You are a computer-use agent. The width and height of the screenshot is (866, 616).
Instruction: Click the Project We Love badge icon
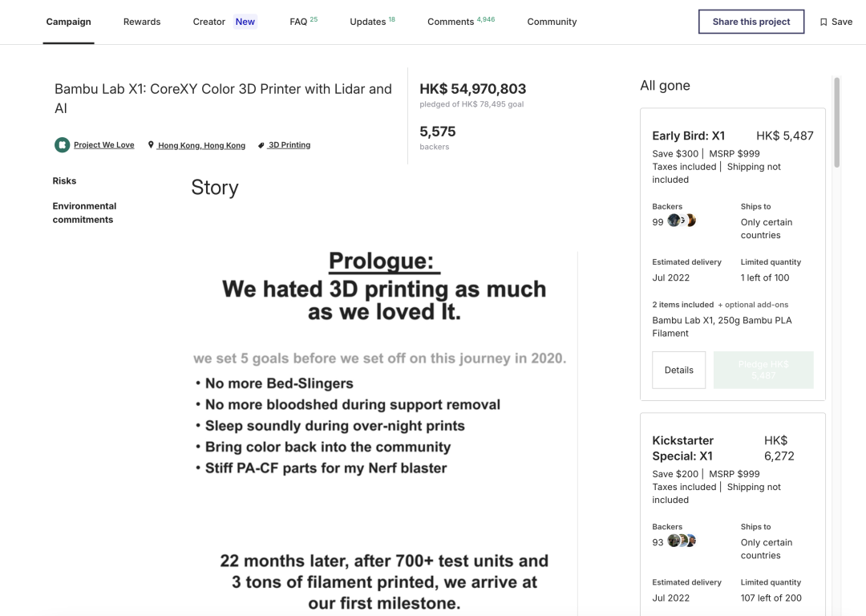pyautogui.click(x=62, y=145)
